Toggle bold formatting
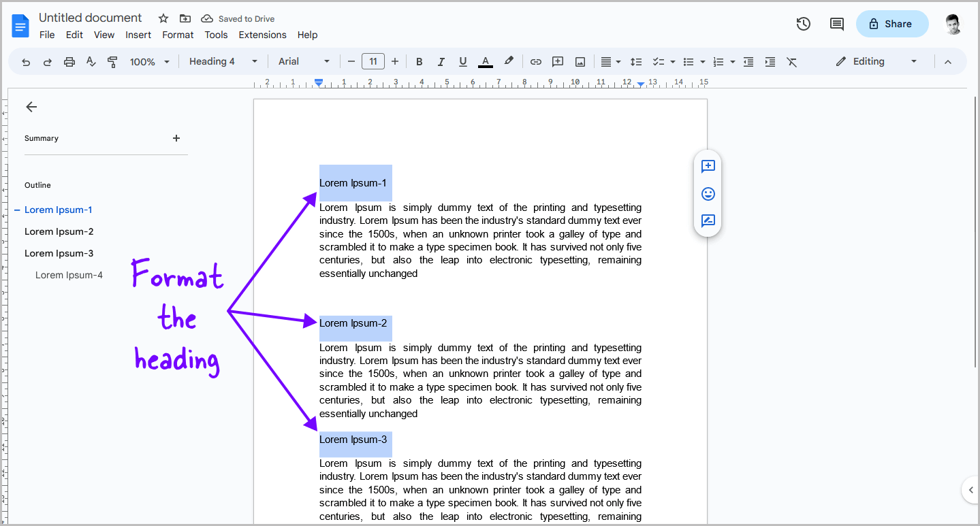This screenshot has height=526, width=980. 420,62
